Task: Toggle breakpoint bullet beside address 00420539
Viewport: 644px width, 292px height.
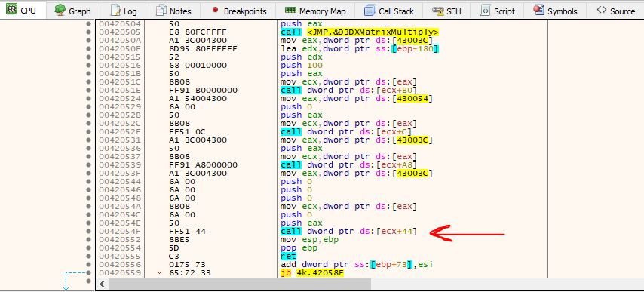Action: click(x=88, y=165)
